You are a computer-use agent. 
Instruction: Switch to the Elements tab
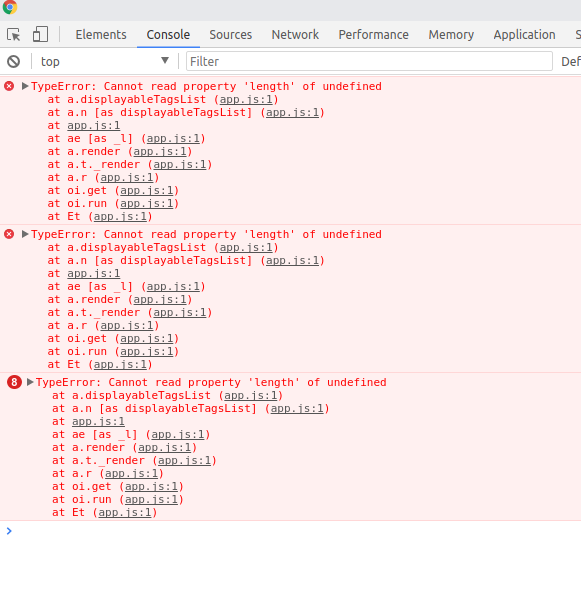pyautogui.click(x=101, y=35)
